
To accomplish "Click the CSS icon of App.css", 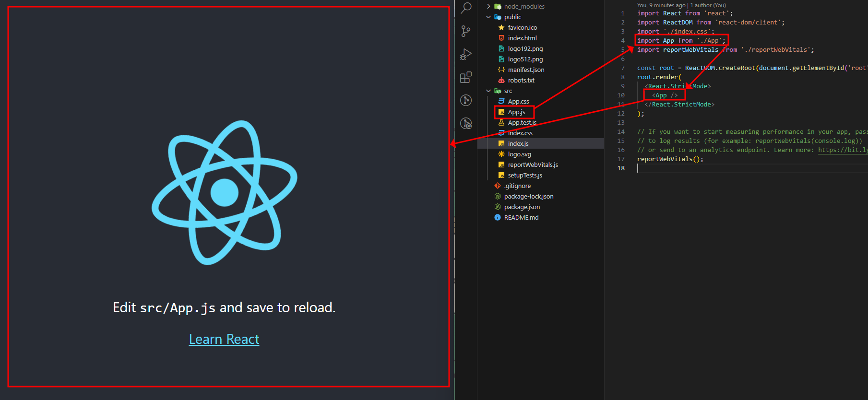I will [501, 101].
